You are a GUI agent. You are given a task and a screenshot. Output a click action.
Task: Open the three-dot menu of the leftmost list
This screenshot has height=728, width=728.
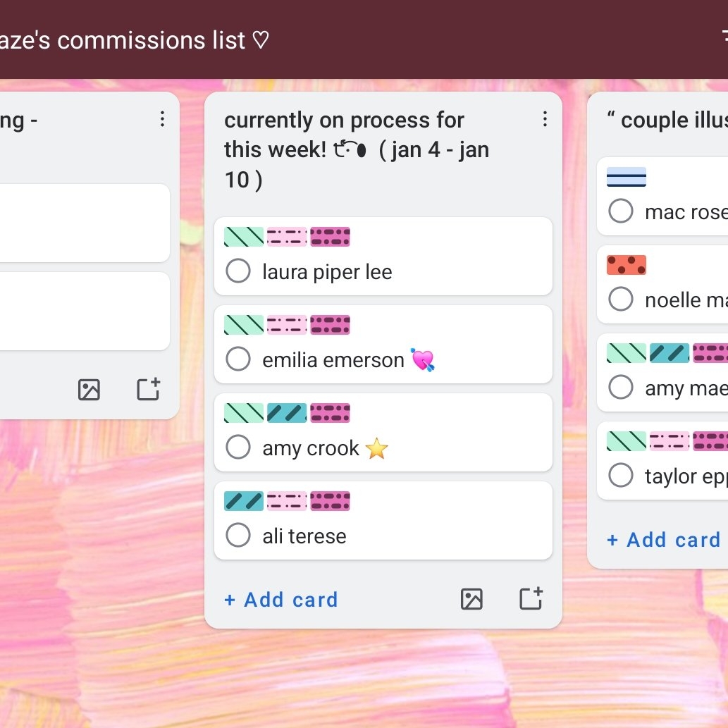162,119
